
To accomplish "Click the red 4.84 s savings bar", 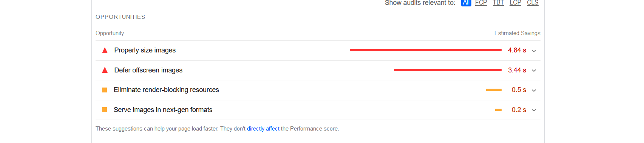I will (x=426, y=50).
